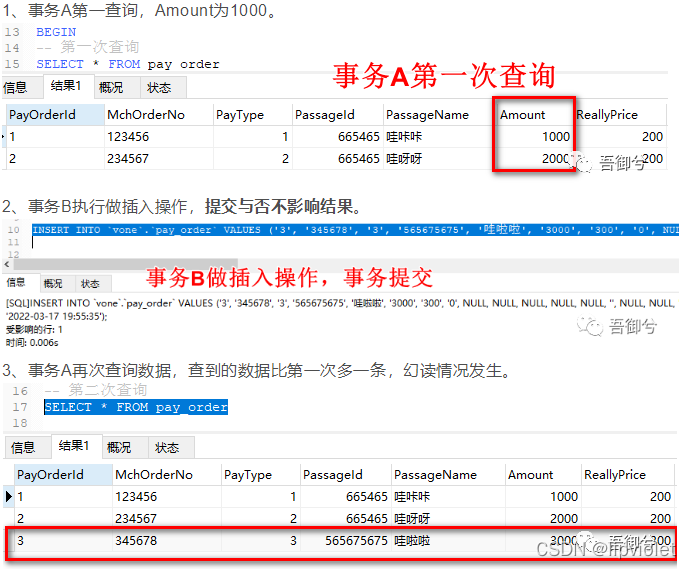Click SELECT statement on editor line 15
The width and height of the screenshot is (692, 569).
click(128, 64)
